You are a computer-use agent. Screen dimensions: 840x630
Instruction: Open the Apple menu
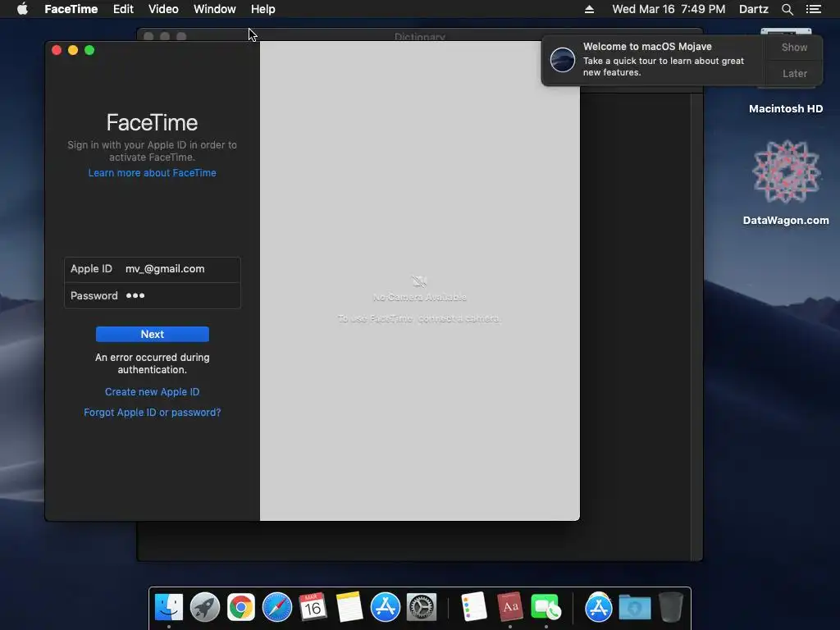(22, 9)
